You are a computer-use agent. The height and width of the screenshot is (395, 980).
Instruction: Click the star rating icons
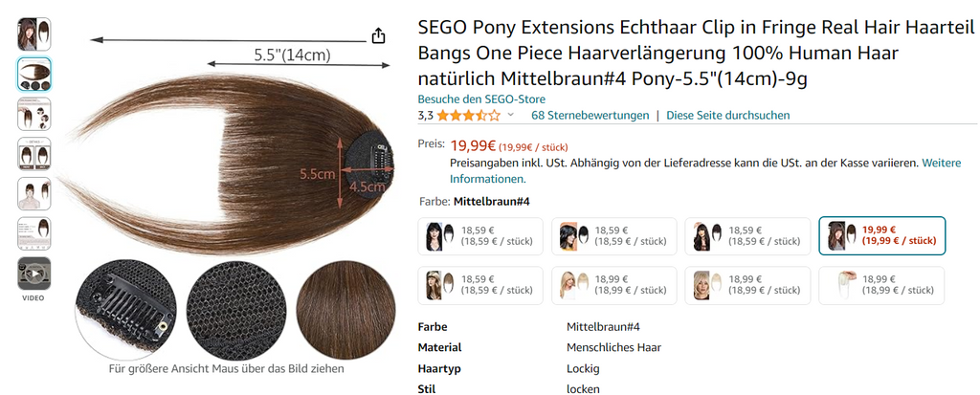469,116
